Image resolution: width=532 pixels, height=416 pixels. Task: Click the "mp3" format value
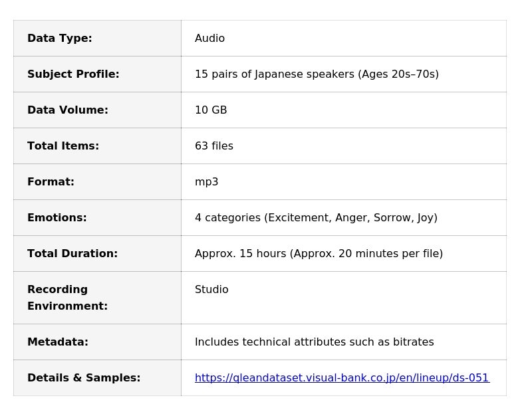206,182
